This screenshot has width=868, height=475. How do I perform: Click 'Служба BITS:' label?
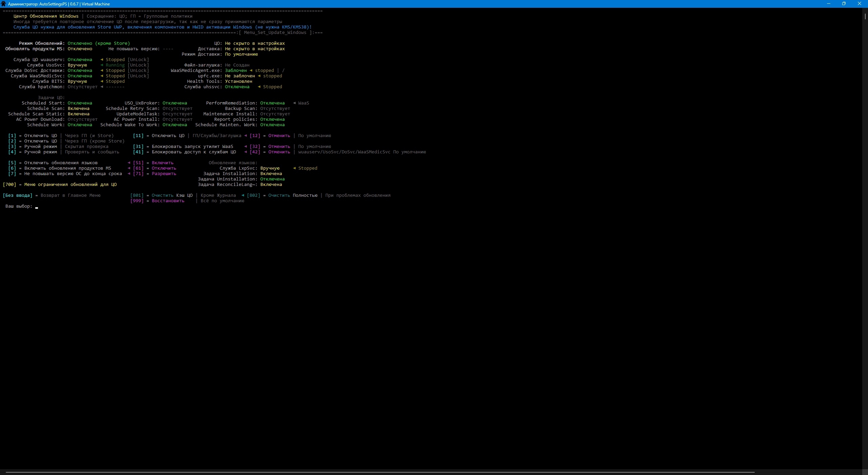coord(48,81)
